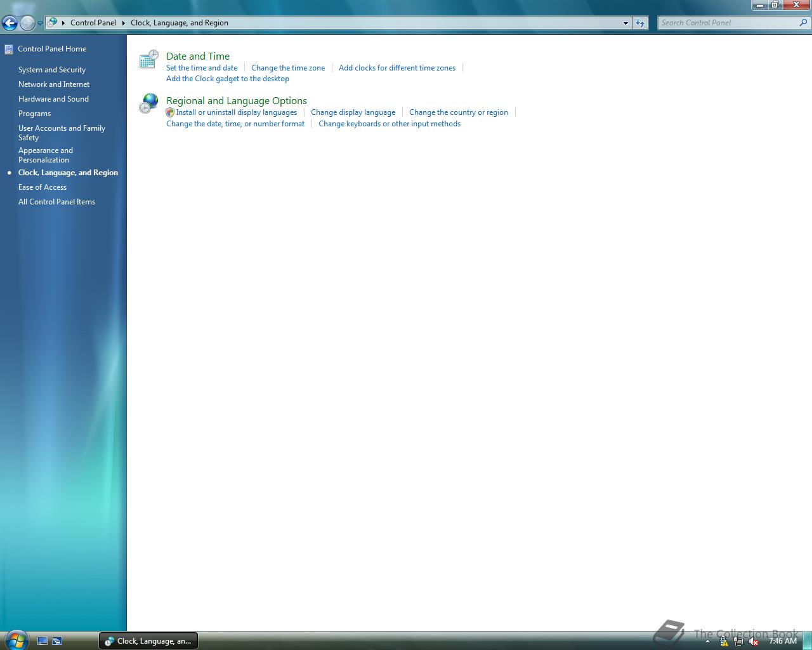Screen dimensions: 812x650
Task: Restore down the Control Panel window
Action: point(775,4)
